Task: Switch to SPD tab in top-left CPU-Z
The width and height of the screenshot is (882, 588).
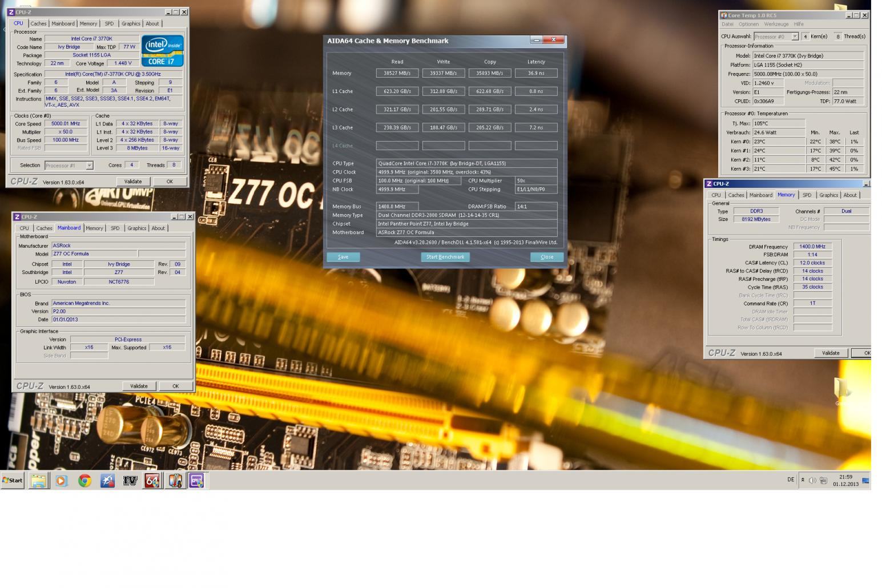Action: pos(109,23)
